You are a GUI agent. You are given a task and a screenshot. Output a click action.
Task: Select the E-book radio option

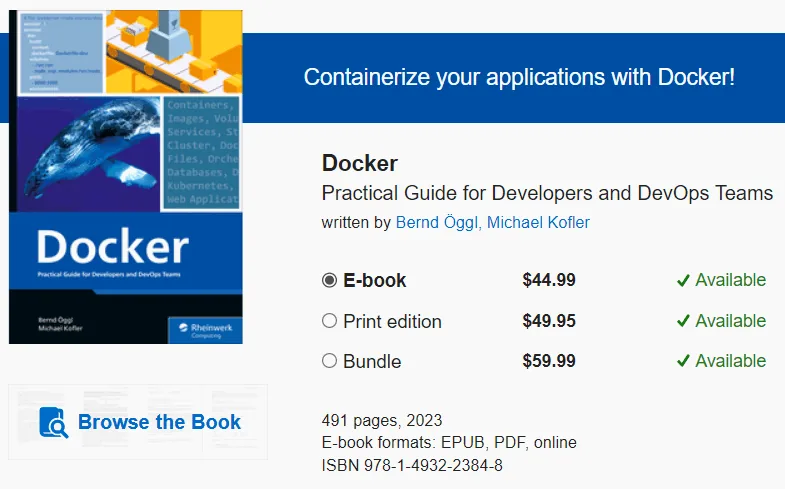[x=329, y=280]
